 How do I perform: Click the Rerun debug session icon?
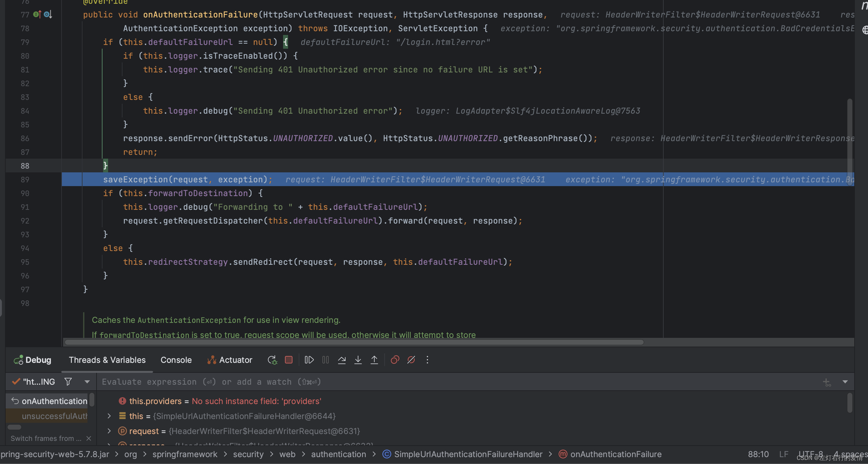pyautogui.click(x=272, y=360)
